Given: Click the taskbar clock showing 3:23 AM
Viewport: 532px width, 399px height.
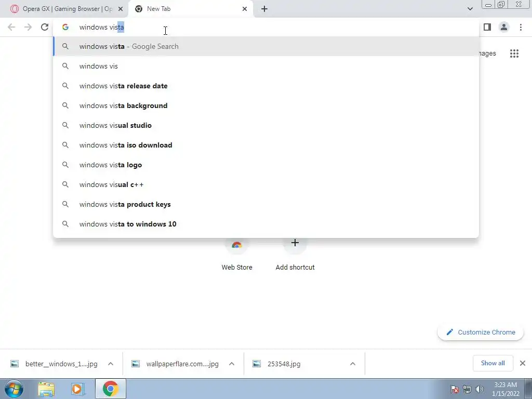Looking at the screenshot, I should point(506,389).
